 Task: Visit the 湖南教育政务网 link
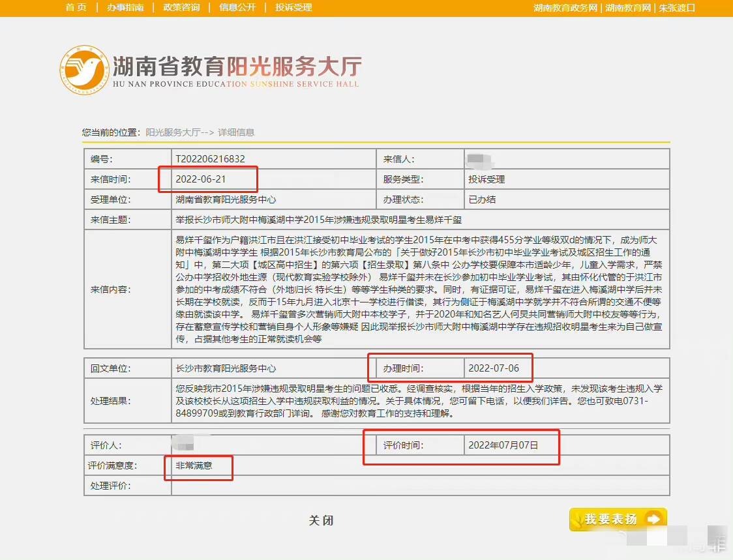point(565,8)
